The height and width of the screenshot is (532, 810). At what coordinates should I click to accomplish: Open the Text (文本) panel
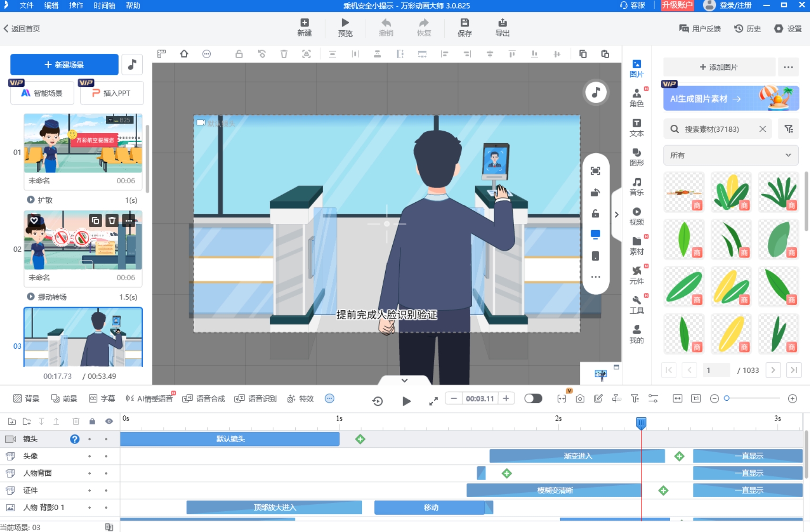pos(637,128)
